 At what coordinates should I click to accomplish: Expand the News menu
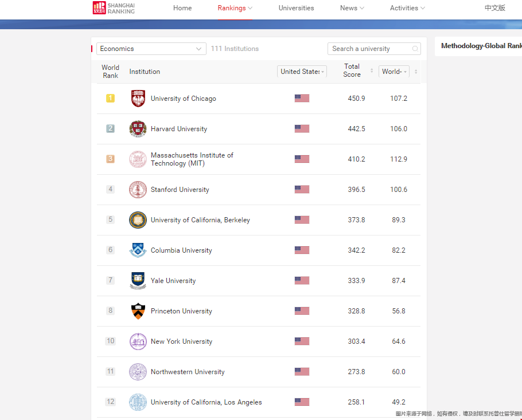pos(352,8)
